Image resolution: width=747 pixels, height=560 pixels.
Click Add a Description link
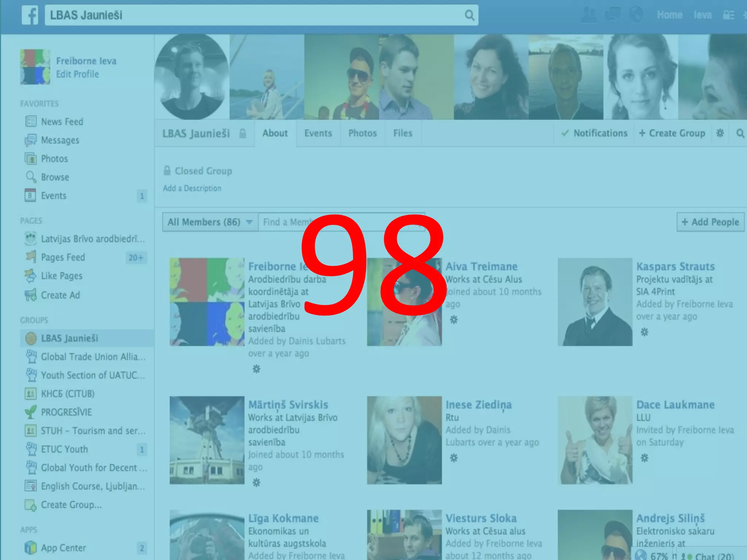pos(192,188)
